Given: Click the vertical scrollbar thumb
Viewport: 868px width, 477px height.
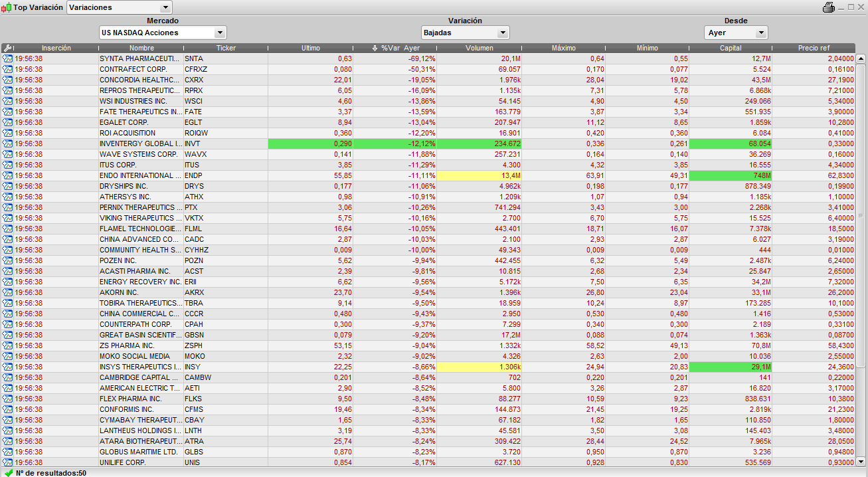Looking at the screenshot, I should (861, 215).
